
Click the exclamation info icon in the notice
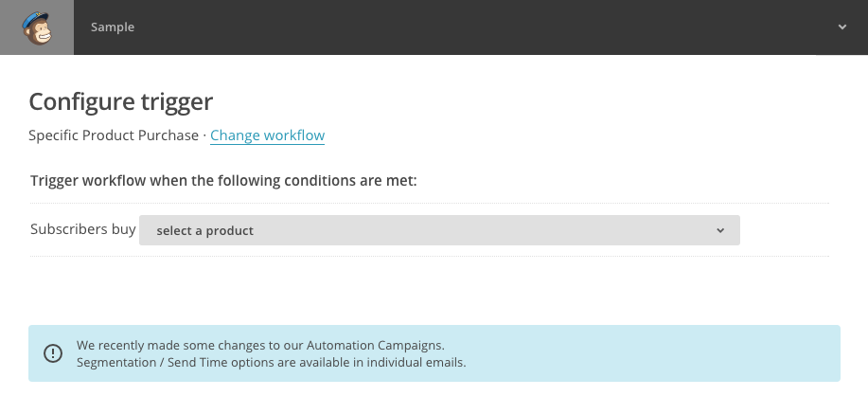[54, 353]
